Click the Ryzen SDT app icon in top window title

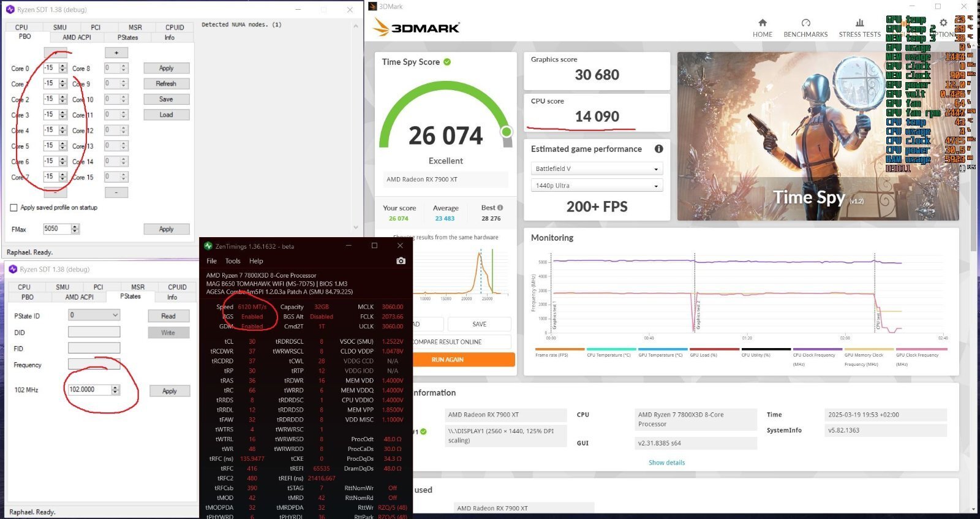click(x=10, y=10)
